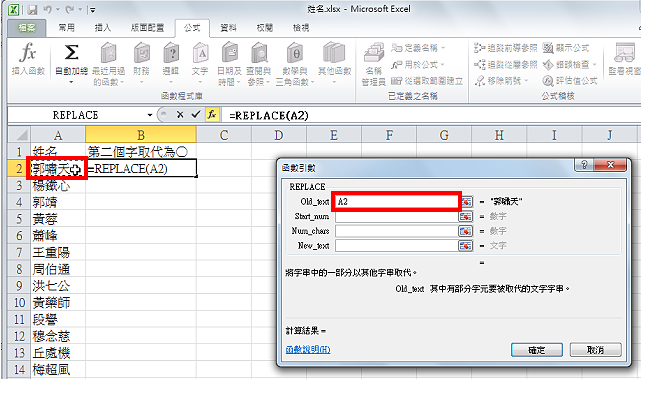Expand the Name Box function dropdown arrow
This screenshot has width=649, height=395.
click(149, 115)
